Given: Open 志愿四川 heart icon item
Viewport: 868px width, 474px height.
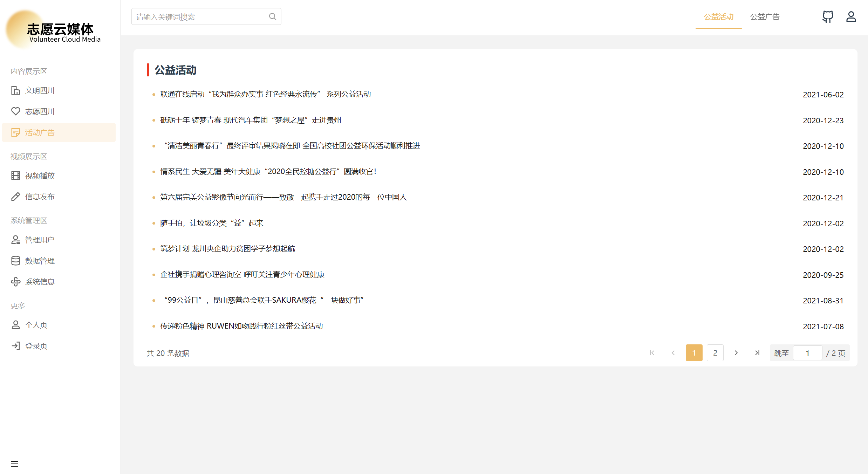Looking at the screenshot, I should (x=40, y=111).
